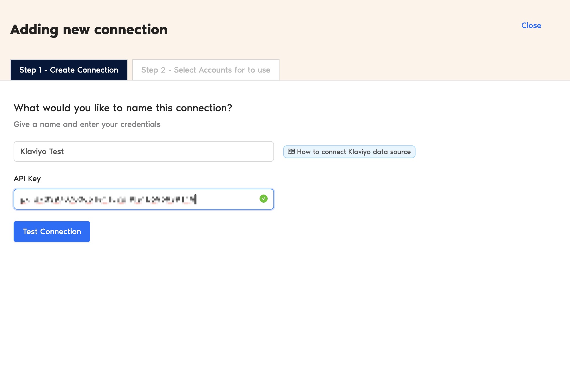This screenshot has width=570, height=392.
Task: Click the book icon beside the help link
Action: click(x=291, y=151)
